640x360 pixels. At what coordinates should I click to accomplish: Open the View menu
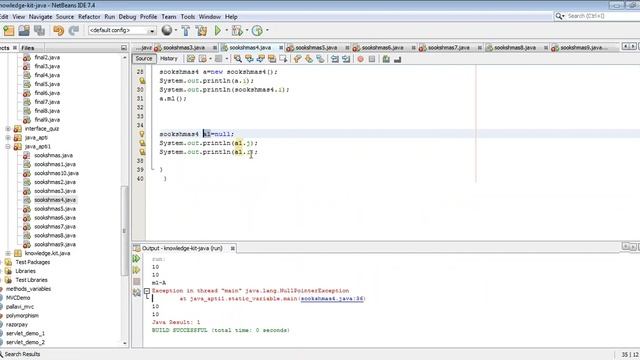[19, 17]
